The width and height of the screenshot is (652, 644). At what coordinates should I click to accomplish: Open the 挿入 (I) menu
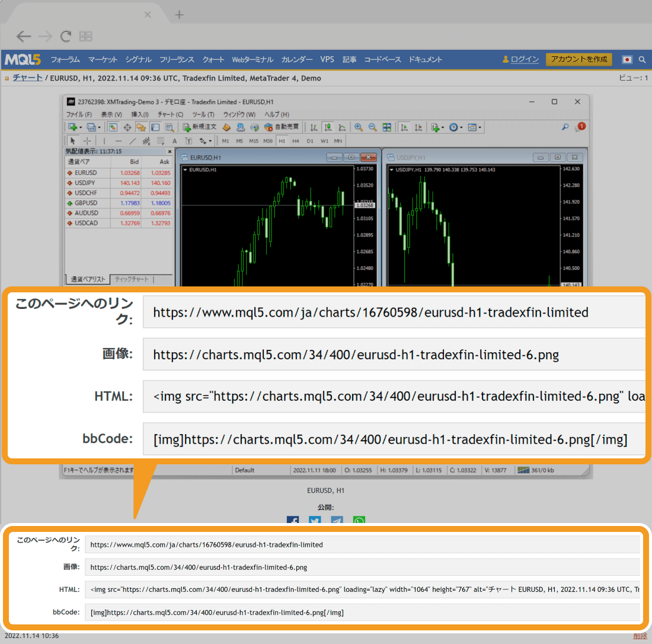pos(140,114)
